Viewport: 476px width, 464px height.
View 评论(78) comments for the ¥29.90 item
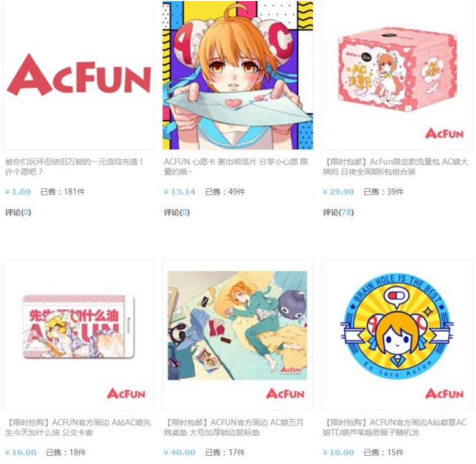tap(338, 212)
